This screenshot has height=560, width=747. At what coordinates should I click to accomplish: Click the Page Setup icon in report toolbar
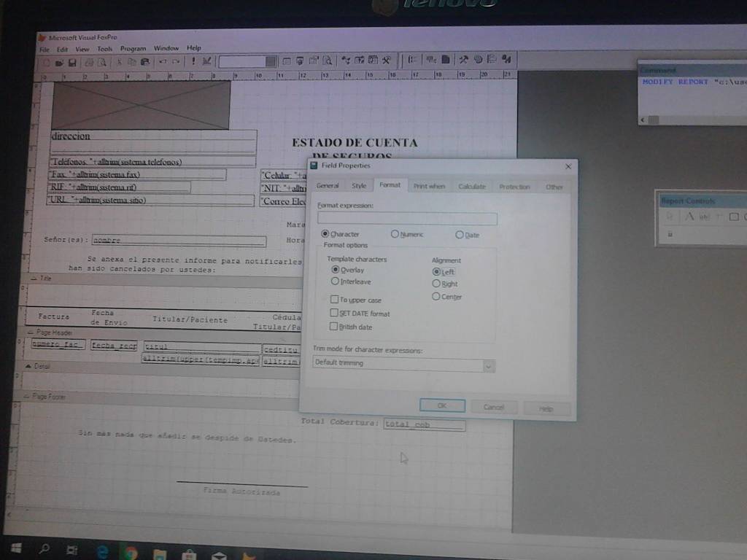tap(446, 59)
